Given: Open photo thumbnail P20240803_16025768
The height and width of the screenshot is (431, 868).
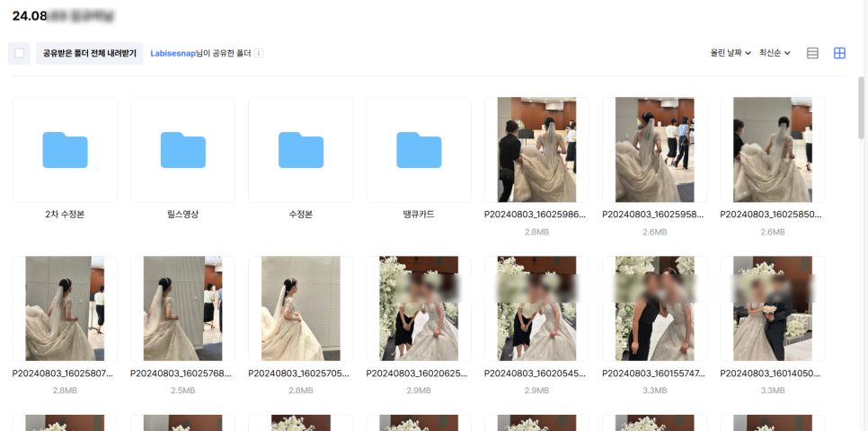Looking at the screenshot, I should [182, 309].
